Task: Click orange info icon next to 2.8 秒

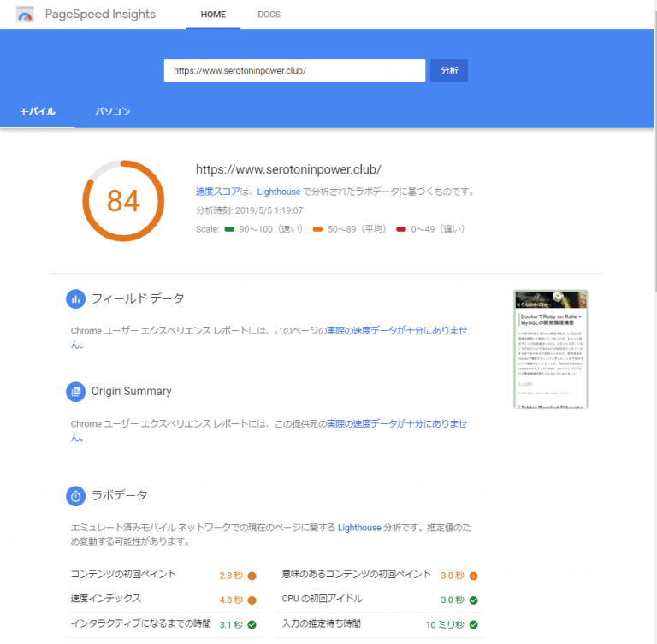Action: [252, 576]
